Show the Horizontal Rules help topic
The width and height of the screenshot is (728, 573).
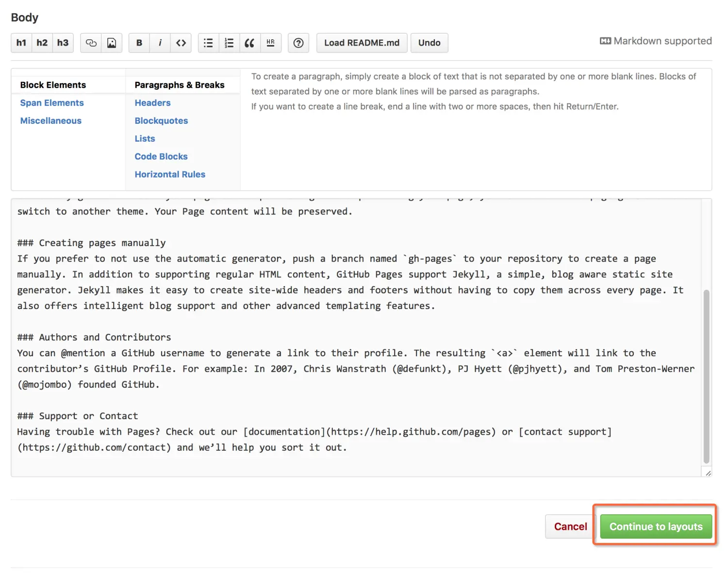170,175
